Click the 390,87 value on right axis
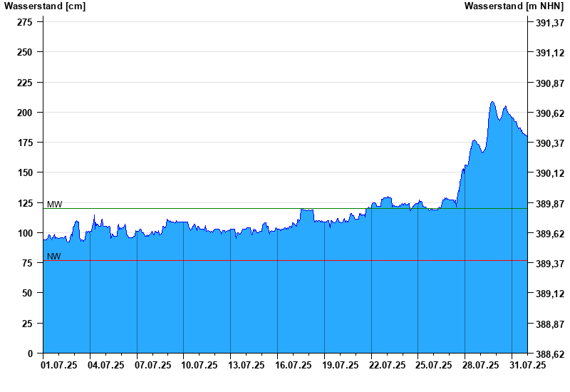Image resolution: width=570 pixels, height=392 pixels. pos(550,83)
